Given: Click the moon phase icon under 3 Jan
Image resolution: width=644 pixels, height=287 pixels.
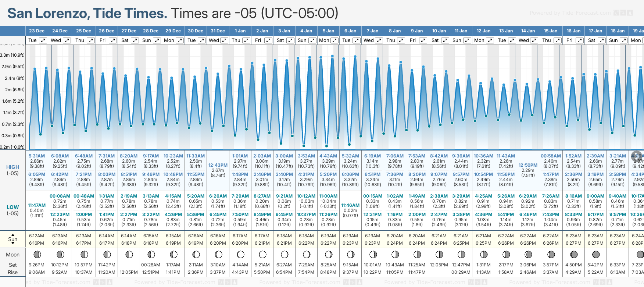Looking at the screenshot, I should pyautogui.click(x=285, y=254).
